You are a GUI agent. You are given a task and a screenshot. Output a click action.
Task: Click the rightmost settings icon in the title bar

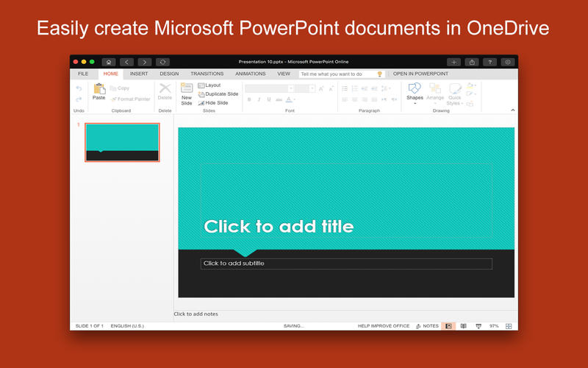click(508, 62)
